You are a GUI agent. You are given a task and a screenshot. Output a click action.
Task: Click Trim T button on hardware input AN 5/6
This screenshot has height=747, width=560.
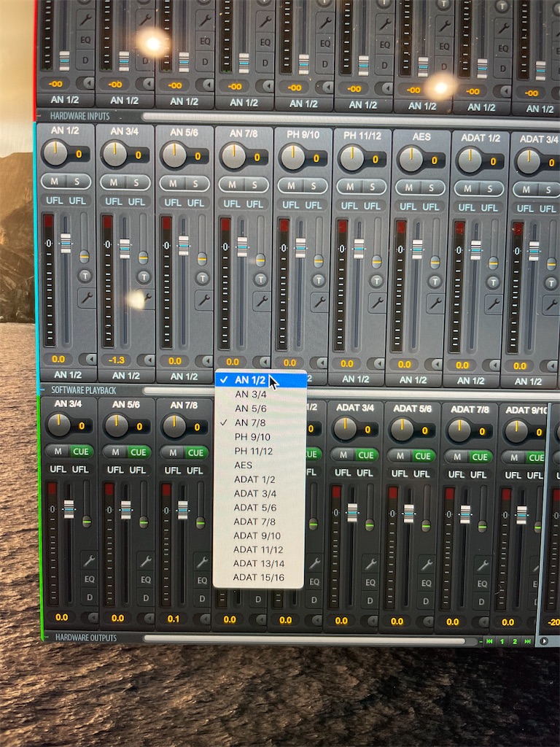pyautogui.click(x=203, y=278)
